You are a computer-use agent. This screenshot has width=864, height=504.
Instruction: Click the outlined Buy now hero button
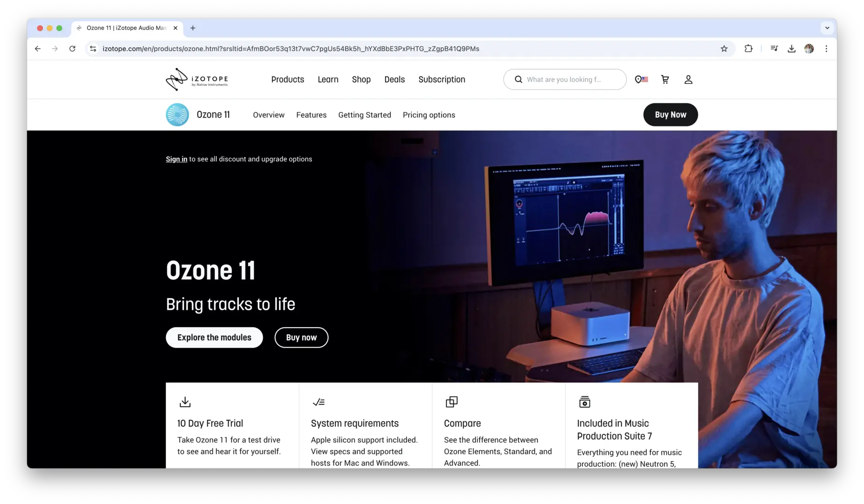click(302, 337)
